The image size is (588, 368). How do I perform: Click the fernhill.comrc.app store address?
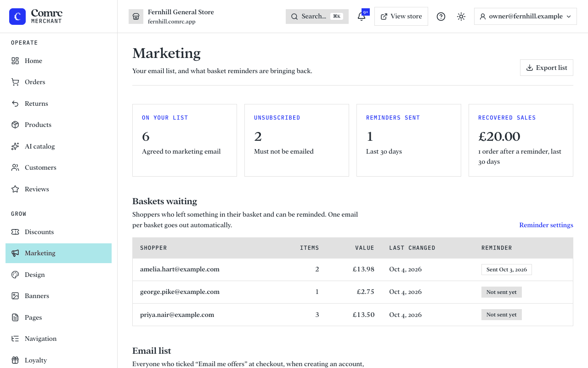172,22
